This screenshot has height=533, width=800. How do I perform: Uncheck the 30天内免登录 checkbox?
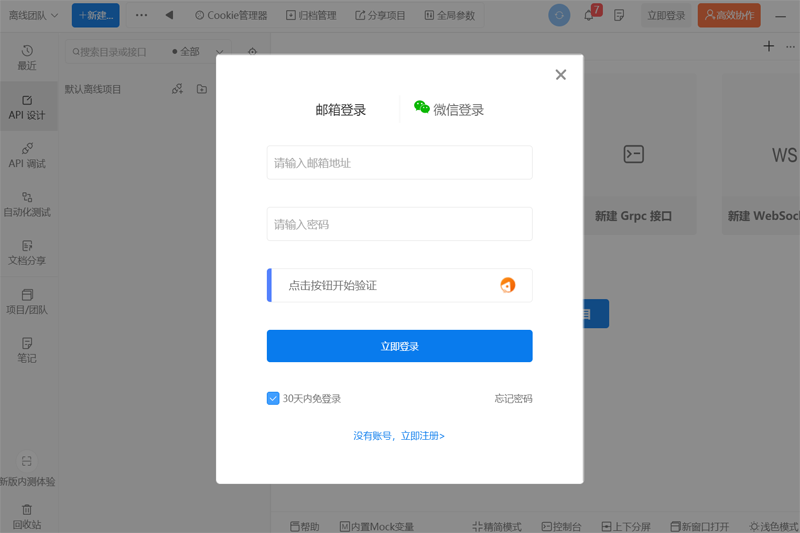[273, 398]
